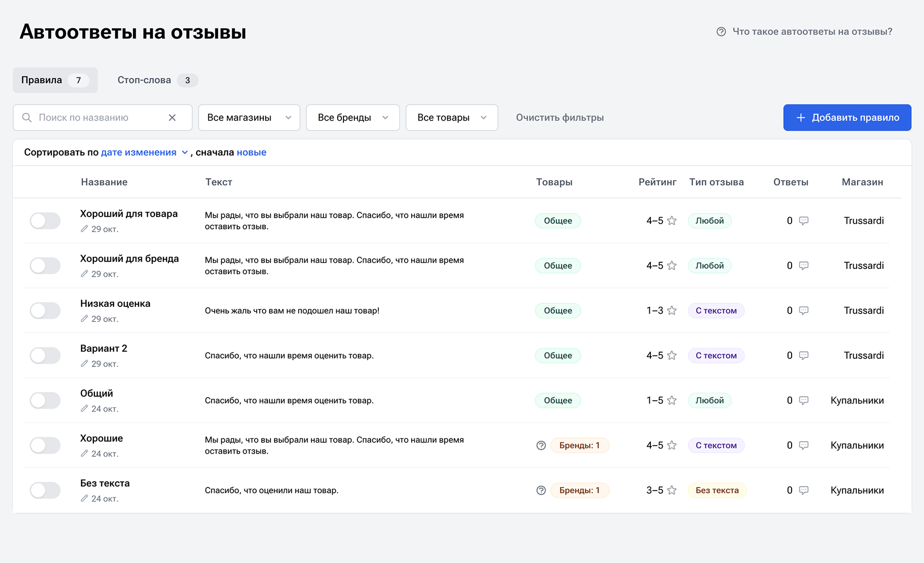The image size is (924, 563).
Task: Click the star icon in Вариант 2 row
Action: [x=671, y=356]
